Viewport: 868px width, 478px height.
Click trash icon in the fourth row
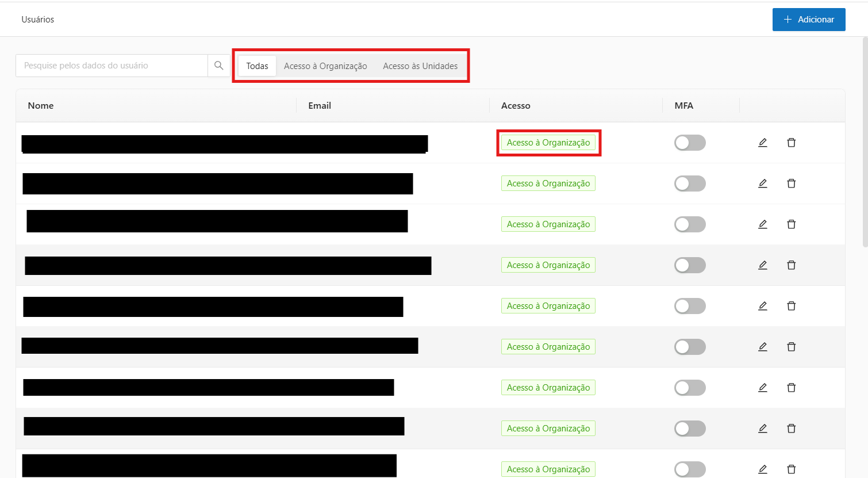click(x=791, y=265)
